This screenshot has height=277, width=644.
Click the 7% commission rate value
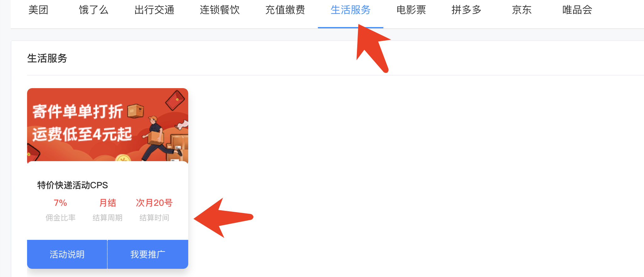(60, 203)
